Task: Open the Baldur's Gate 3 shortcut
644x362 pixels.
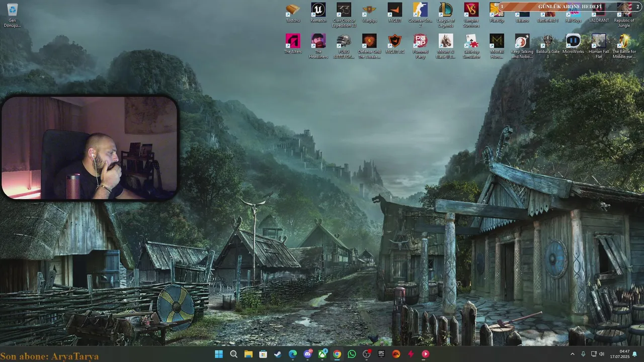Action: pyautogui.click(x=548, y=46)
